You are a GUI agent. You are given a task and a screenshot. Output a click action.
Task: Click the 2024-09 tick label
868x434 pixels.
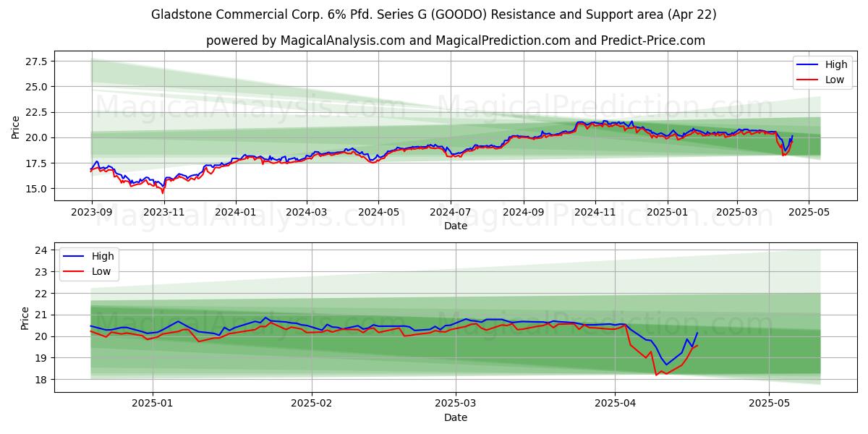pos(524,213)
